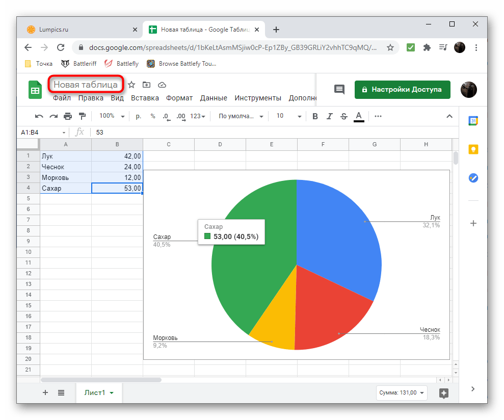Image resolution: width=504 pixels, height=420 pixels.
Task: Open the 100% zoom dropdown
Action: tap(112, 116)
